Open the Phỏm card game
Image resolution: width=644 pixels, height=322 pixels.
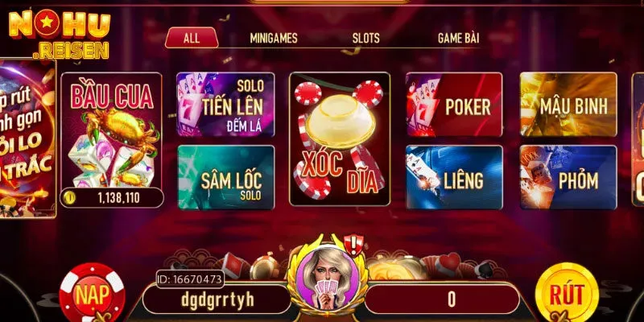(568, 177)
